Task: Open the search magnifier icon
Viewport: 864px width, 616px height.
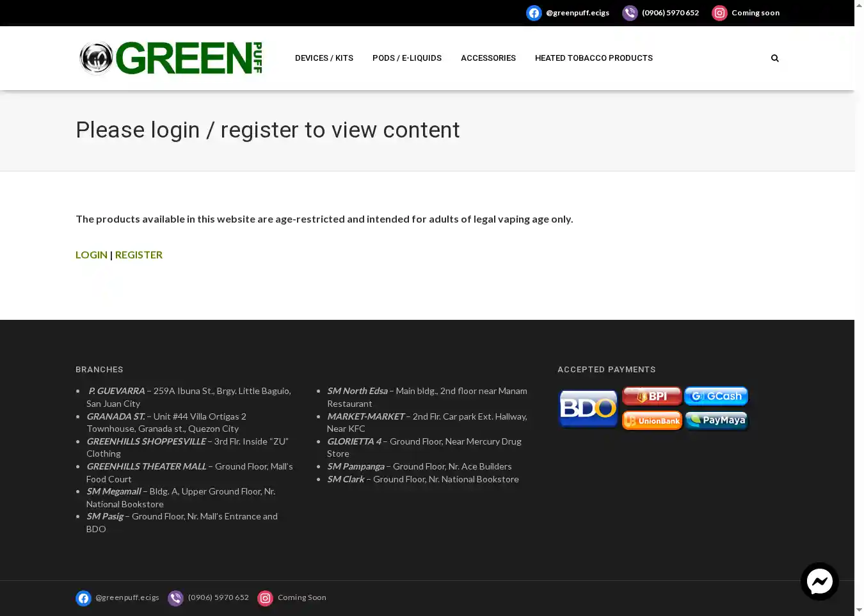Action: click(774, 58)
